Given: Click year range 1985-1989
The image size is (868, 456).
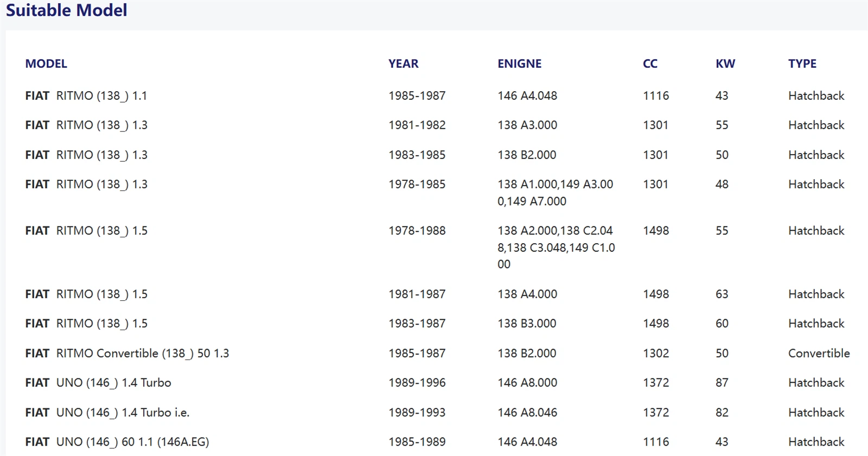Looking at the screenshot, I should (417, 442).
